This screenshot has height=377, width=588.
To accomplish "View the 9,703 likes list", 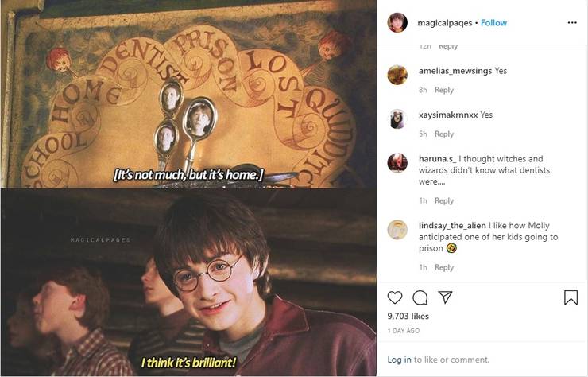I will pos(408,317).
